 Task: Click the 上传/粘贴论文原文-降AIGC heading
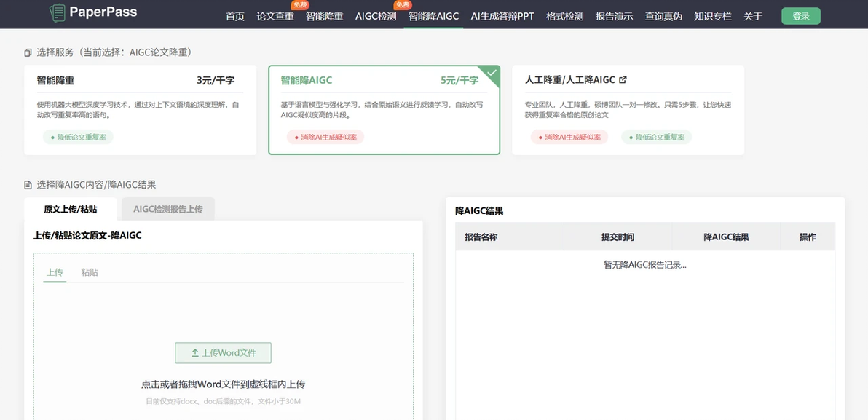(87, 235)
